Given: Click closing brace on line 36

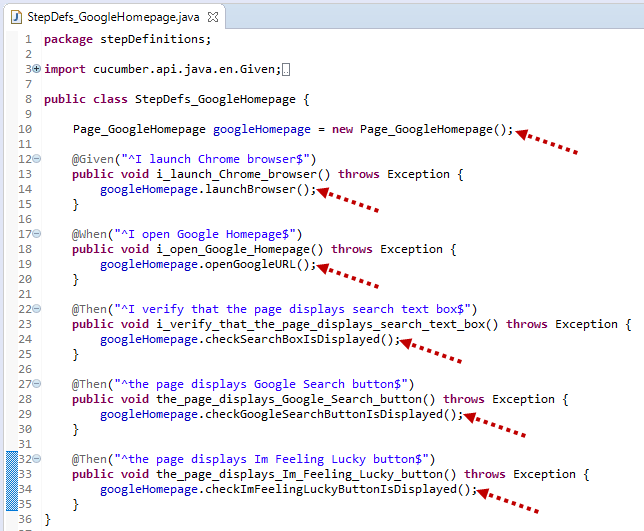Looking at the screenshot, I should pyautogui.click(x=48, y=520).
